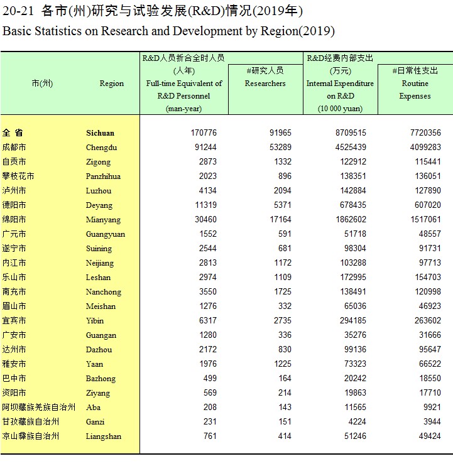The image size is (453, 476).
Task: Select the 'Mianyang' region name
Action: click(103, 220)
